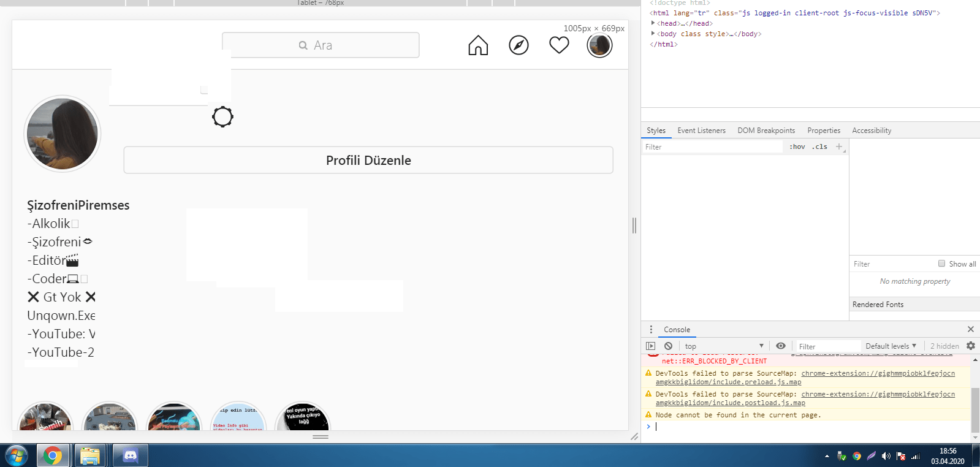Open the top context dropdown
This screenshot has height=467, width=980.
coord(724,346)
